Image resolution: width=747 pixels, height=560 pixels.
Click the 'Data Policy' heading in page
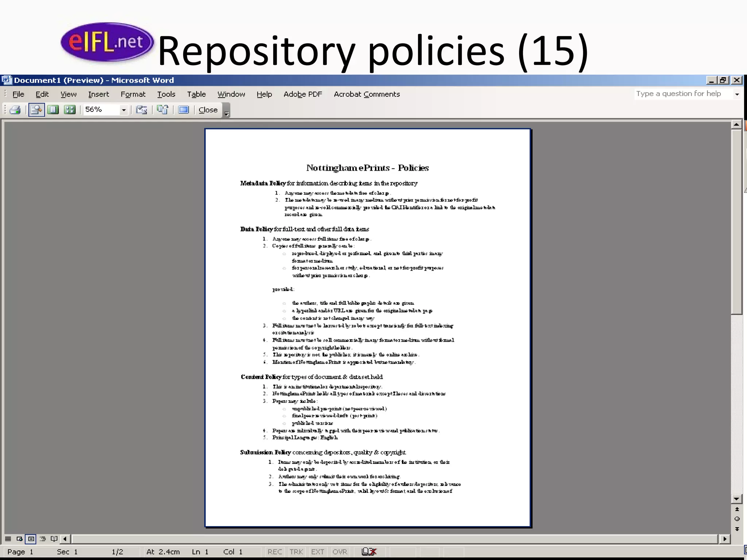tap(256, 229)
